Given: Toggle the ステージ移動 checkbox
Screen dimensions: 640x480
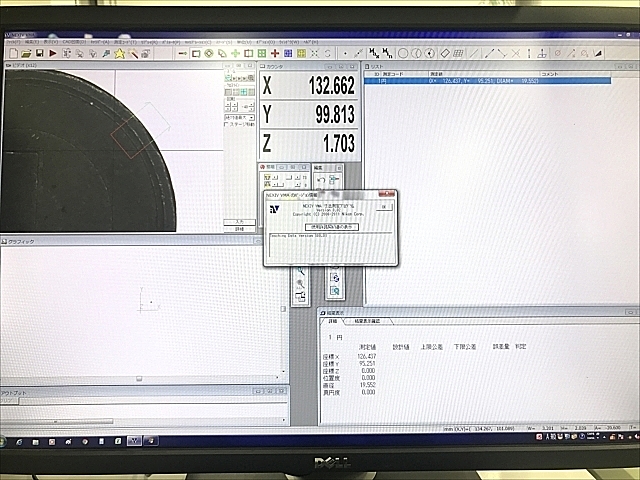Looking at the screenshot, I should (227, 124).
